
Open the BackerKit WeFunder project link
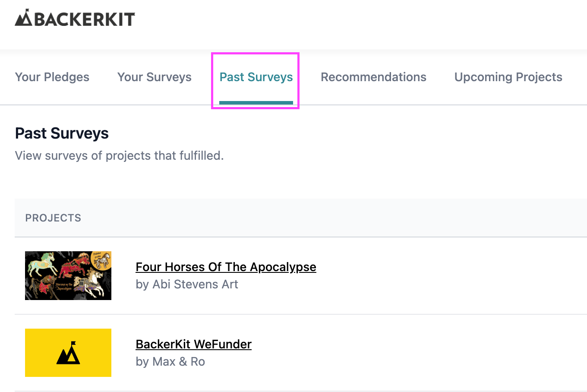[x=193, y=344]
